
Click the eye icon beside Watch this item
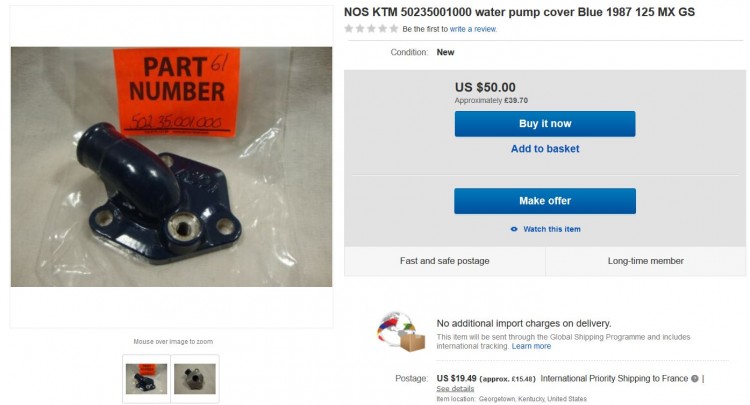coord(514,229)
